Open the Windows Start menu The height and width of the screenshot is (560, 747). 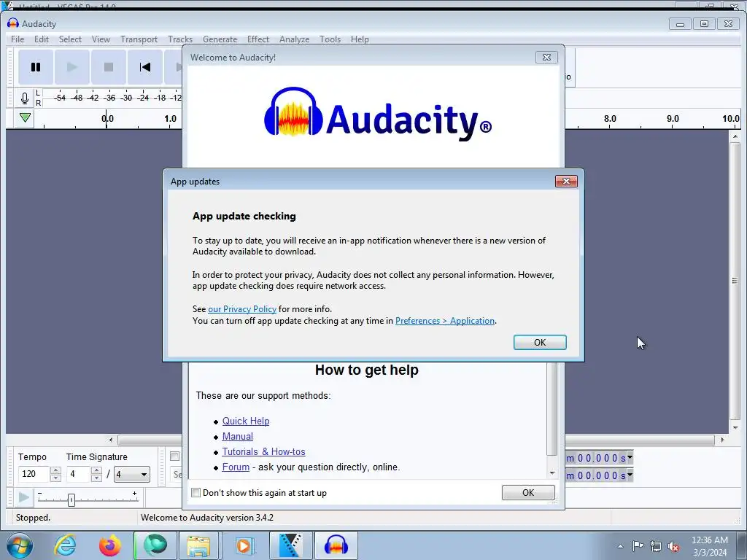pos(20,545)
